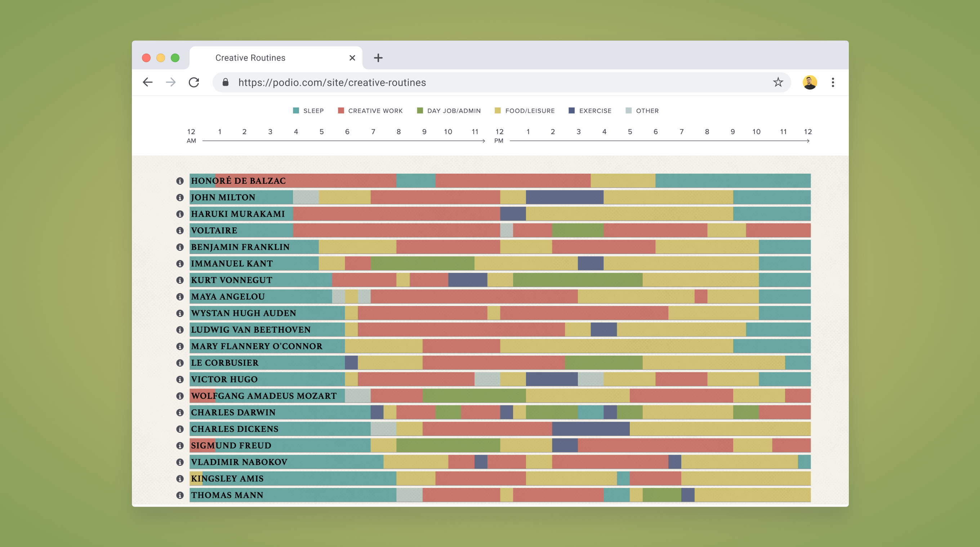Open the three-dot browser menu
This screenshot has width=980, height=547.
tap(833, 82)
